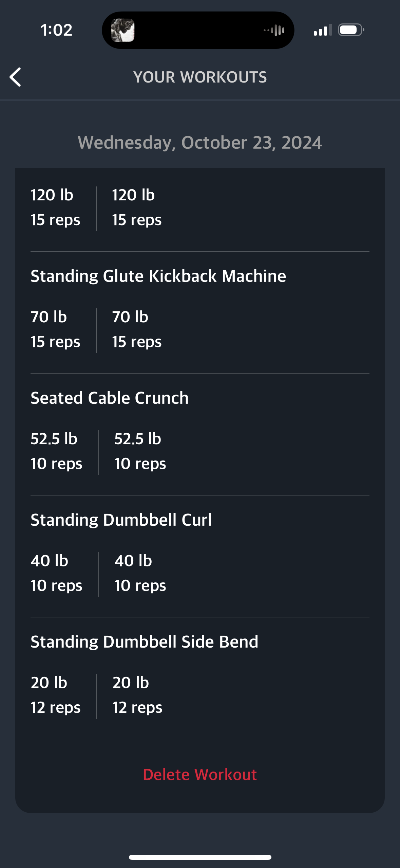Select second 52.5 lb Cable Crunch set
400x868 pixels.
(140, 451)
